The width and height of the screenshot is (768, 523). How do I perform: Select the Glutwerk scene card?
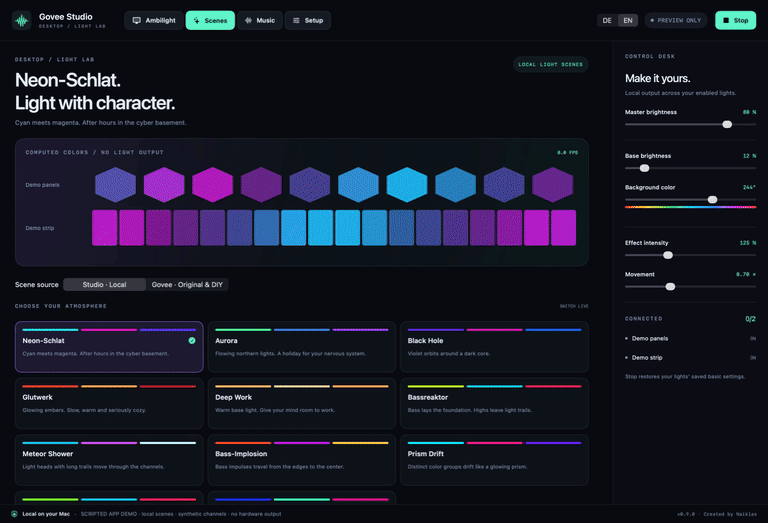pos(109,404)
